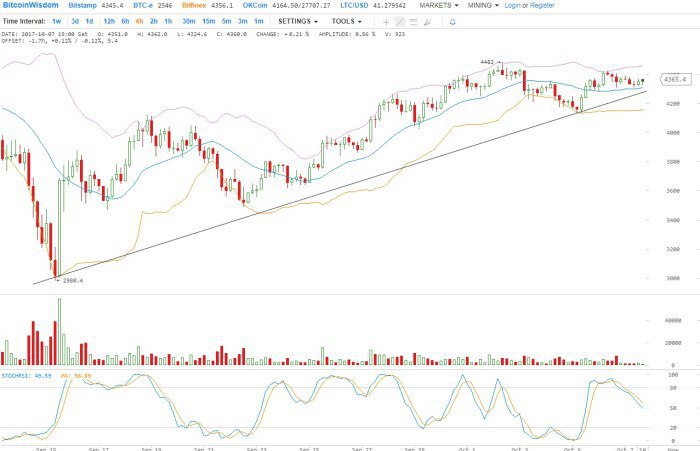This screenshot has height=451, width=700.
Task: Open the TOOLS dropdown
Action: tap(346, 21)
